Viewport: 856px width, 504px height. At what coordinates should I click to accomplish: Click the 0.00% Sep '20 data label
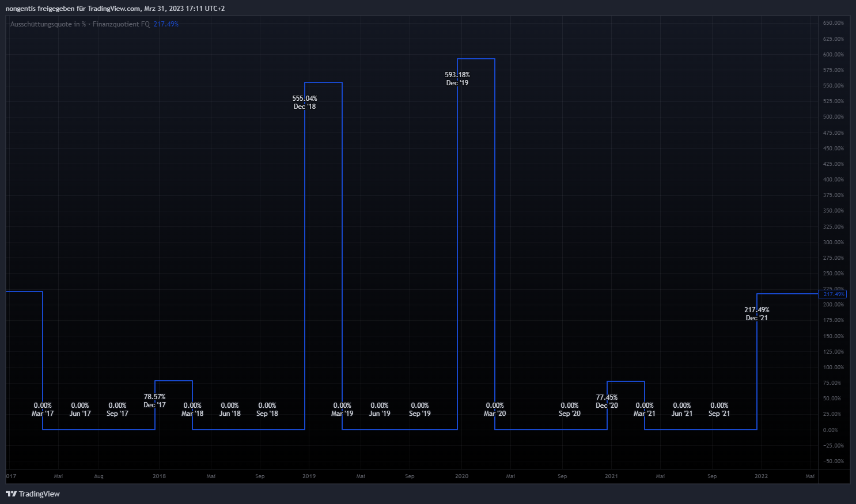569,410
